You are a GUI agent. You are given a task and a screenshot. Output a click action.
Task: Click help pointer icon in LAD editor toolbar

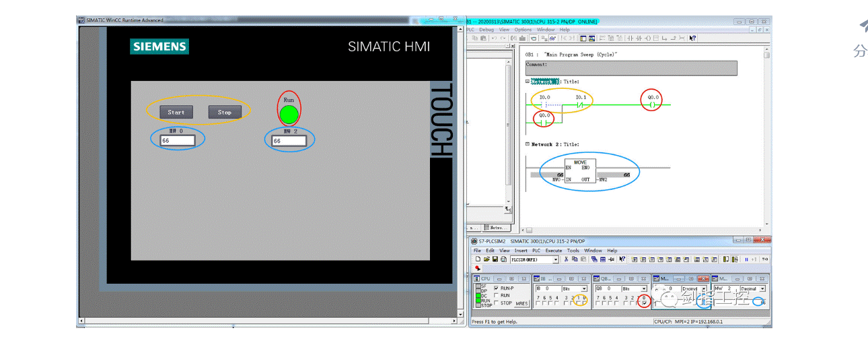(x=692, y=38)
